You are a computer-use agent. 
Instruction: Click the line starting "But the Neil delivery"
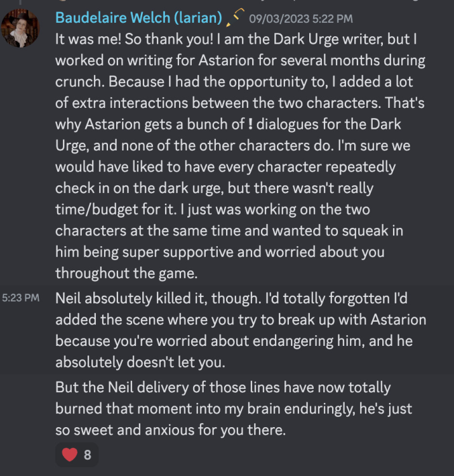(222, 387)
